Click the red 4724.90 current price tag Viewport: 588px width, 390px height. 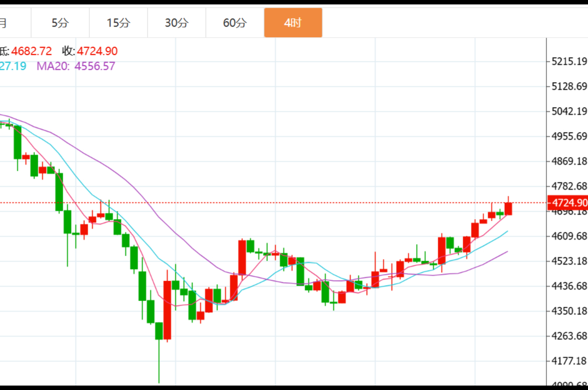(566, 203)
